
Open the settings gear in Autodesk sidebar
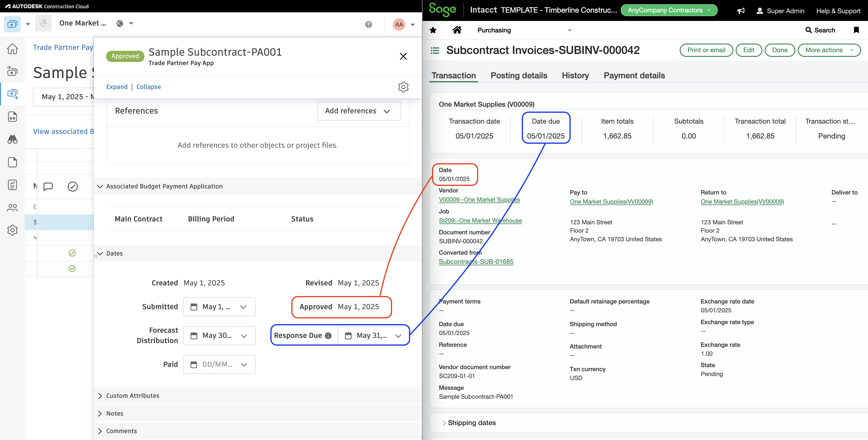12,230
